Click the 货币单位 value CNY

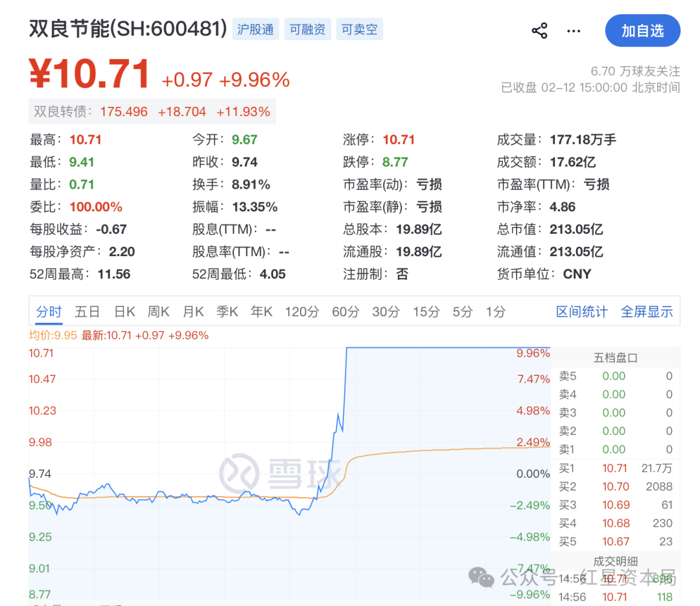577,274
